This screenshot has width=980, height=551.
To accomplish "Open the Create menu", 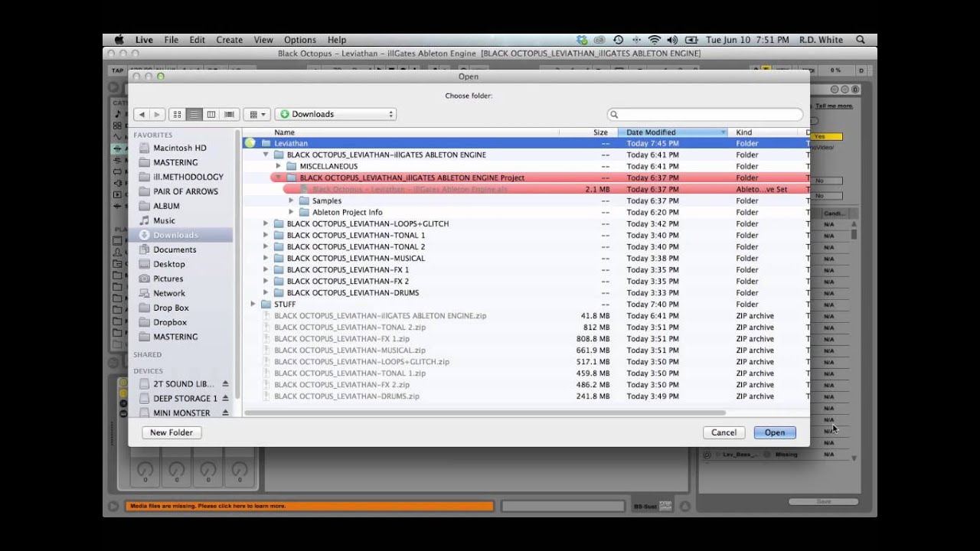I will pyautogui.click(x=229, y=40).
